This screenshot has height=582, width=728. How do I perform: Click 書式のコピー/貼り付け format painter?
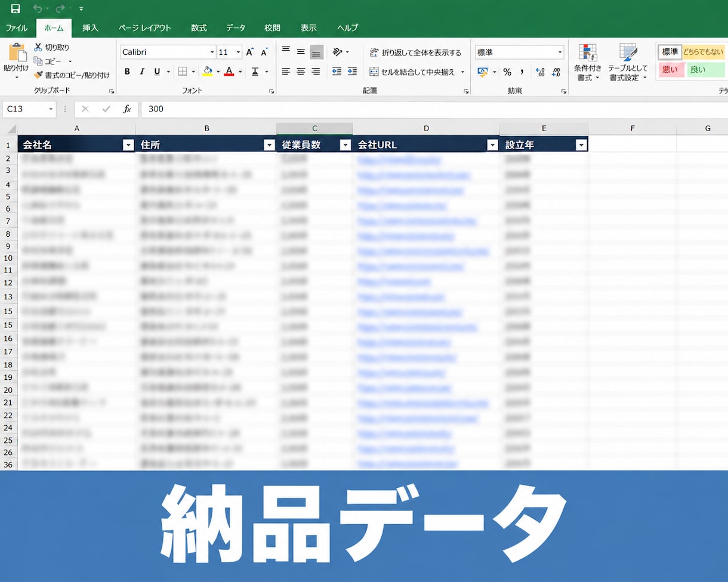click(72, 75)
